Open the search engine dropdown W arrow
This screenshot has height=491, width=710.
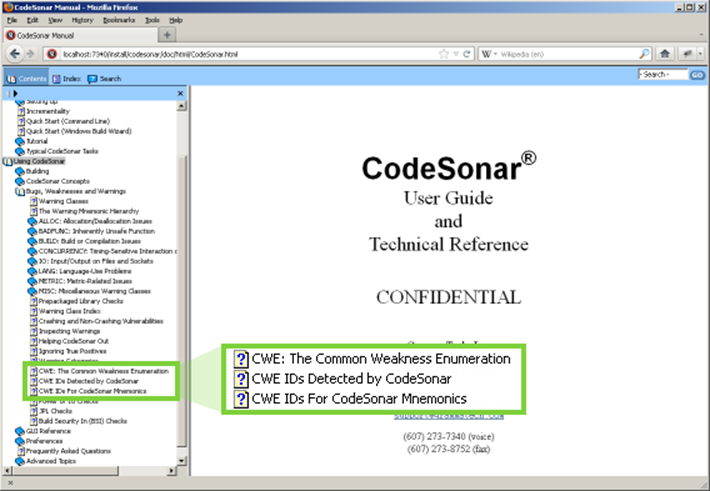point(495,54)
